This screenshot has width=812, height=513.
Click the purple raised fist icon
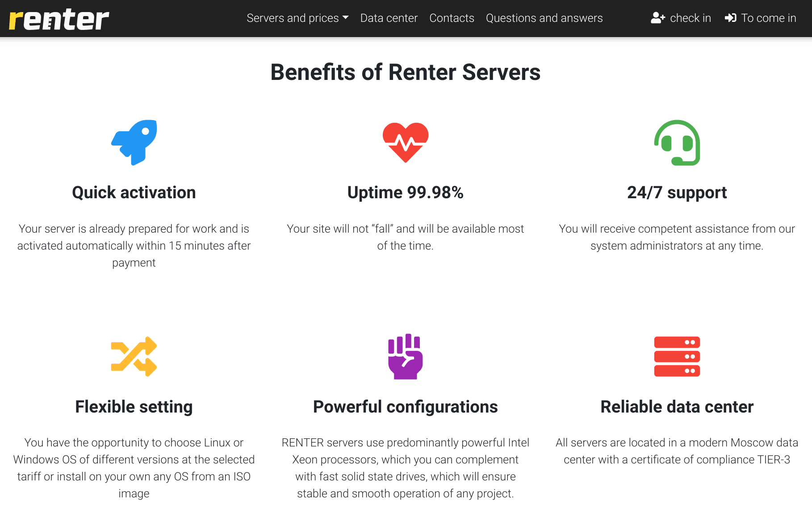406,356
